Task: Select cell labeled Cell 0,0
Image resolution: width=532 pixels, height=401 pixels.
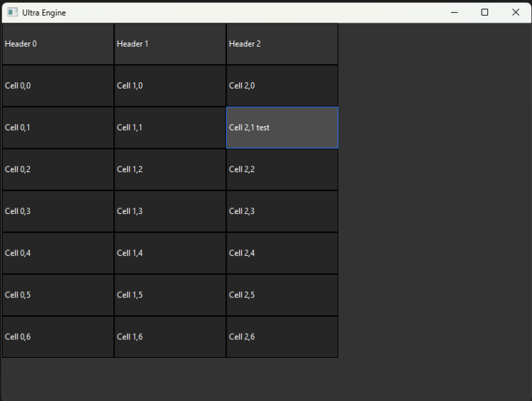Action: [57, 86]
